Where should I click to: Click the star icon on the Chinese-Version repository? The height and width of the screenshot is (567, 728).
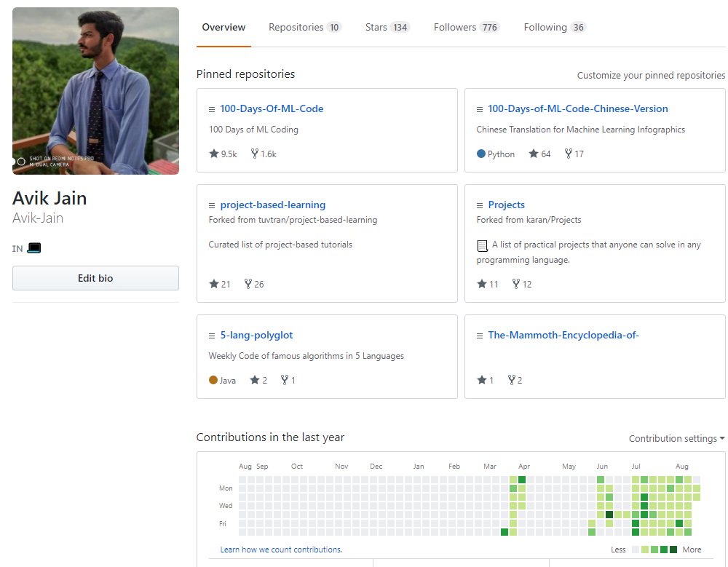click(x=534, y=154)
